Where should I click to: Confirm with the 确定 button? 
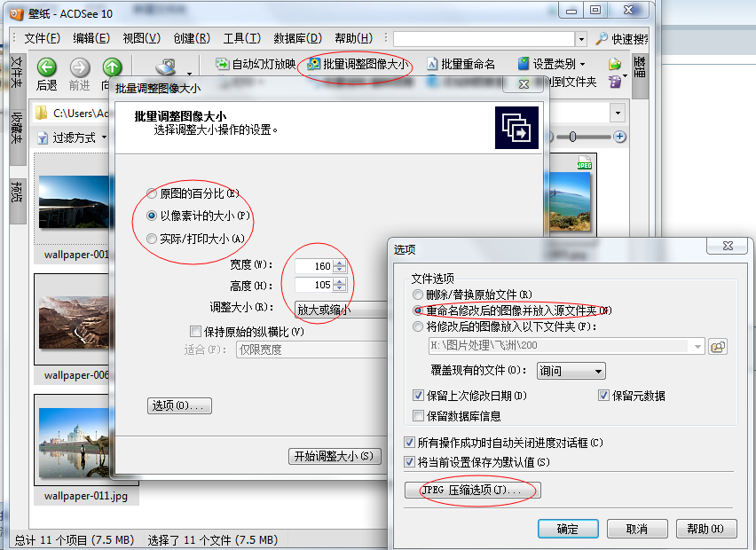pyautogui.click(x=568, y=529)
